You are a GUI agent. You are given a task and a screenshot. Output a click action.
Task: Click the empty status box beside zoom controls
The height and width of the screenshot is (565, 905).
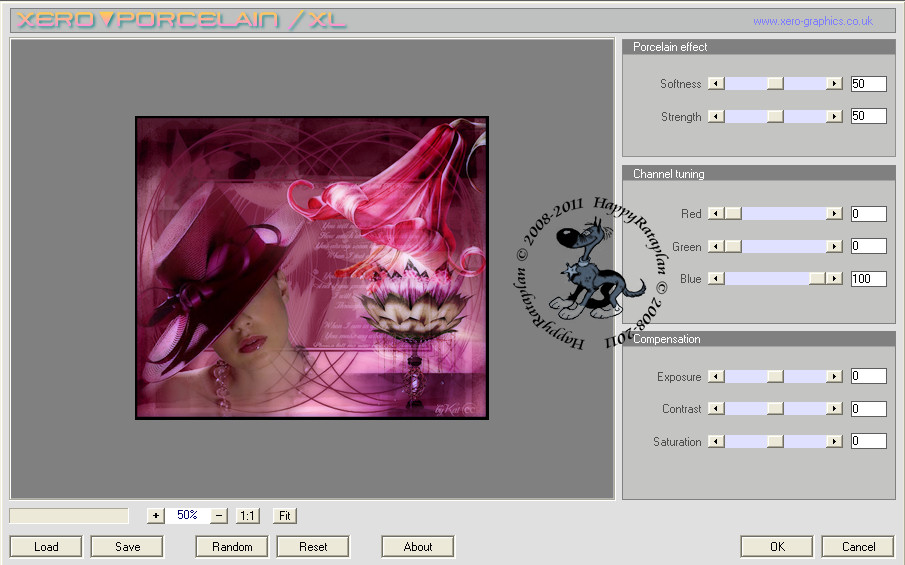[x=69, y=515]
